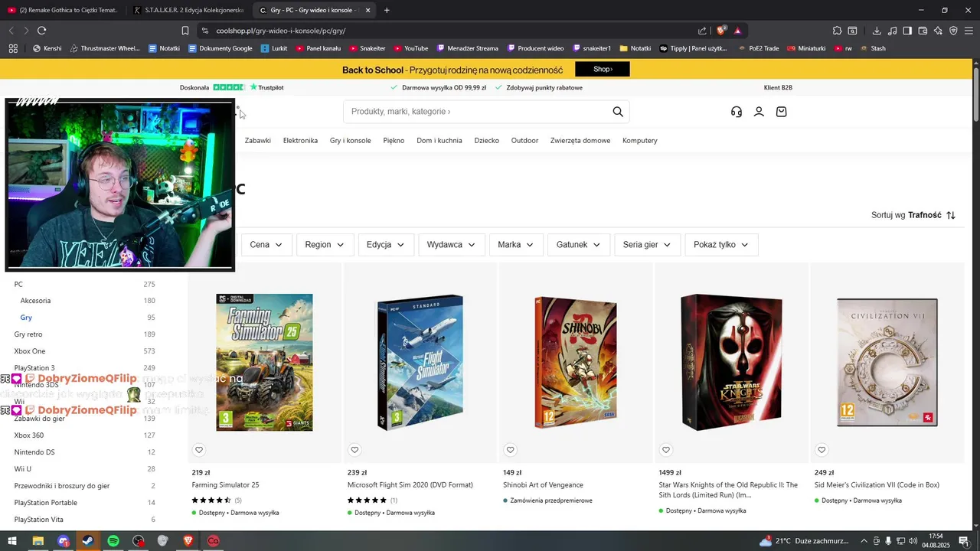Toggle sort order arrows icon

click(x=951, y=215)
